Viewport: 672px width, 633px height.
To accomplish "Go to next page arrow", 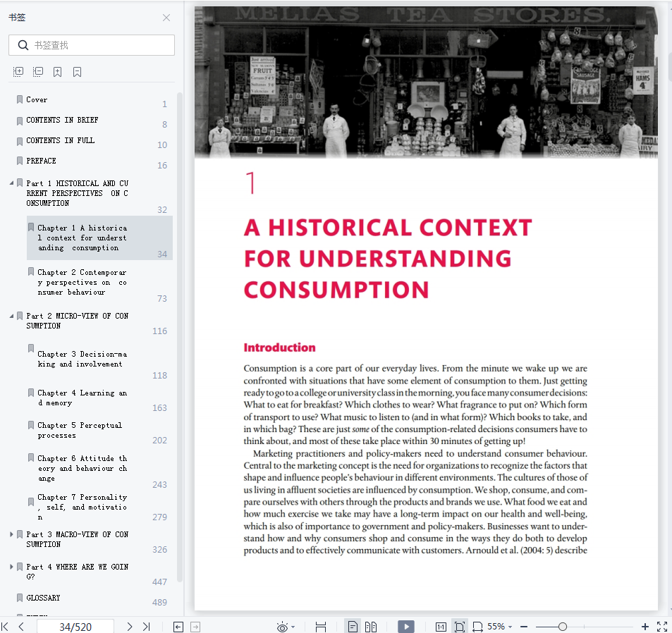I will pos(130,627).
